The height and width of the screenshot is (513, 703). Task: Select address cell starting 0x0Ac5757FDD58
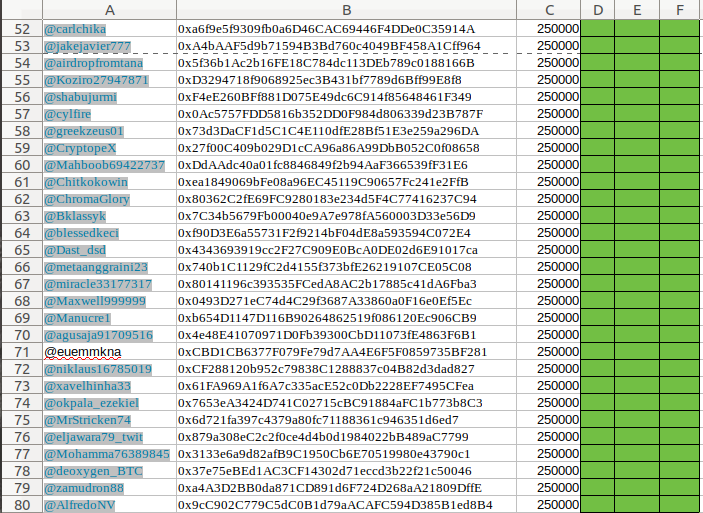pos(346,114)
